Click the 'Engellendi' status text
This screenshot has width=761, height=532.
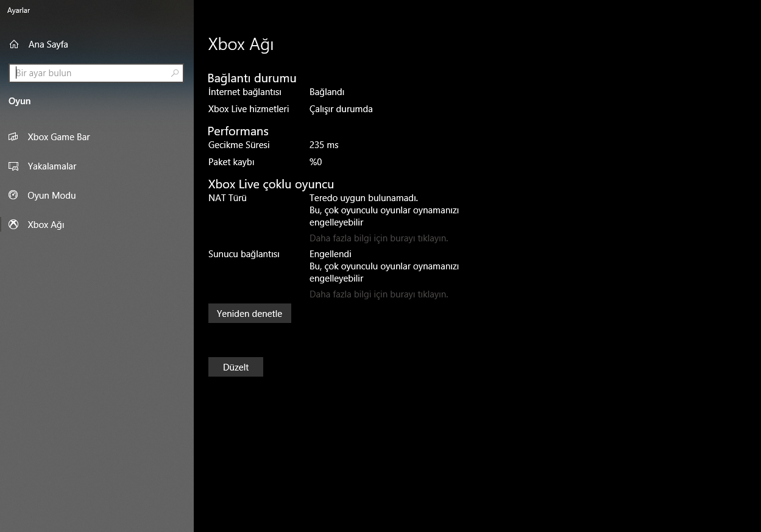[x=330, y=254]
